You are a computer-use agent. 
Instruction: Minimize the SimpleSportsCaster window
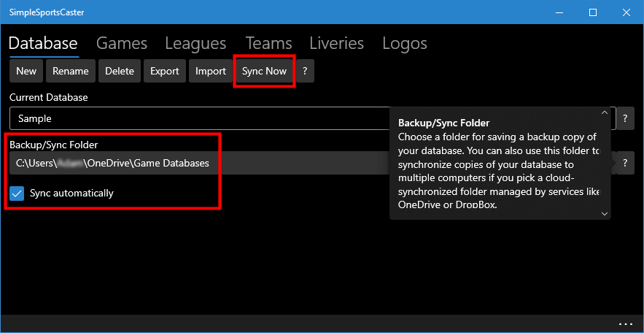click(x=559, y=12)
